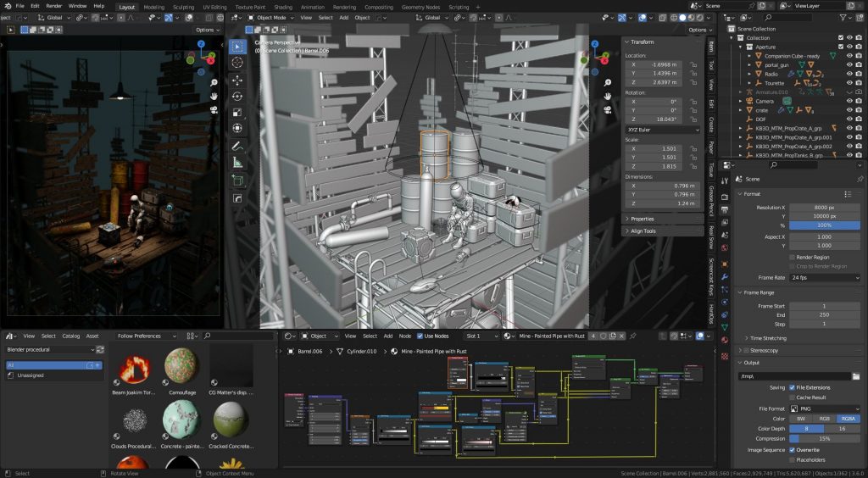Open the Material properties tab icon
This screenshot has height=478, width=868.
(725, 340)
